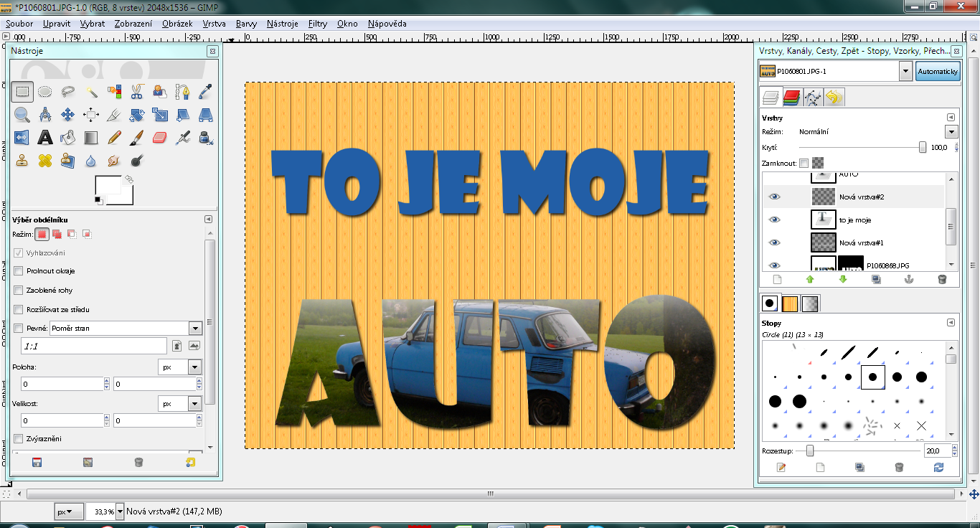Image resolution: width=980 pixels, height=528 pixels.
Task: Expand the 'Poměr stran' combo box
Action: point(195,328)
